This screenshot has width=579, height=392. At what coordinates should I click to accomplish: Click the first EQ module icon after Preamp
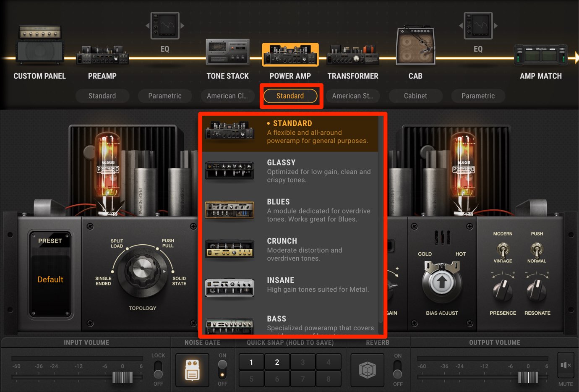pos(165,26)
